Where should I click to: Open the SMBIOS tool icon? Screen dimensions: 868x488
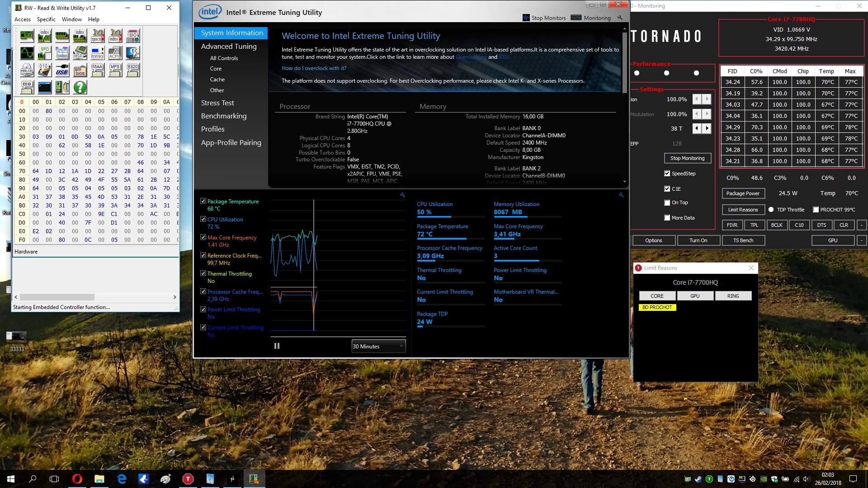[80, 70]
